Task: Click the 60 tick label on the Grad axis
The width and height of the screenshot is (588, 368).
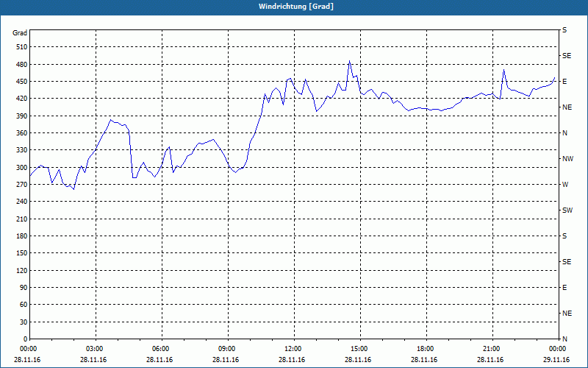Action: (x=24, y=305)
